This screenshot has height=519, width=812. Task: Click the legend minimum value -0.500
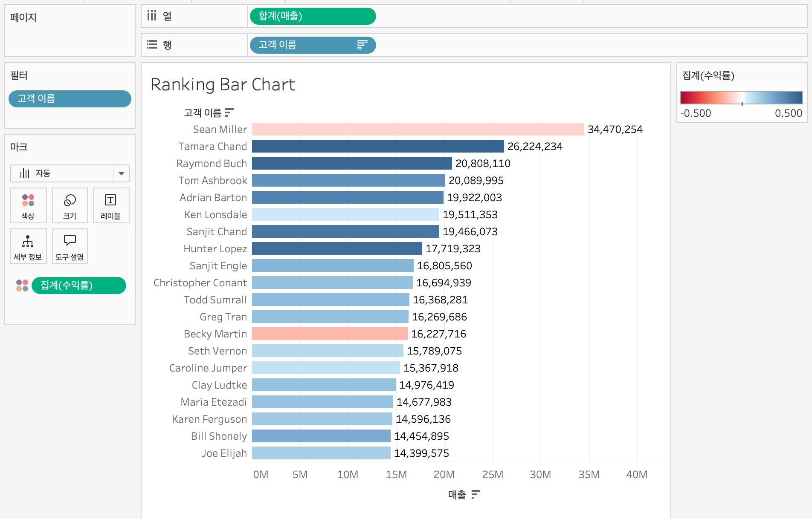click(696, 113)
